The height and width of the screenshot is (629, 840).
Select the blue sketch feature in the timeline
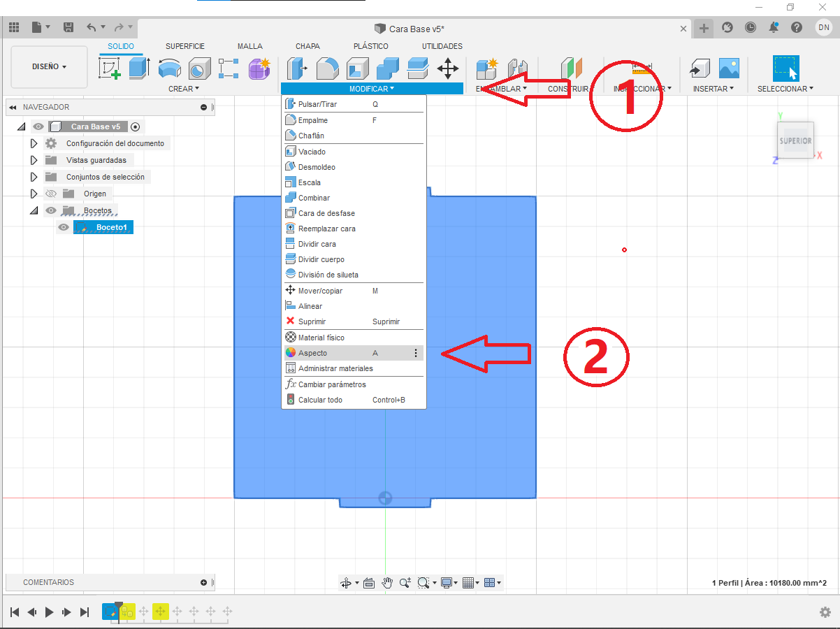point(110,612)
